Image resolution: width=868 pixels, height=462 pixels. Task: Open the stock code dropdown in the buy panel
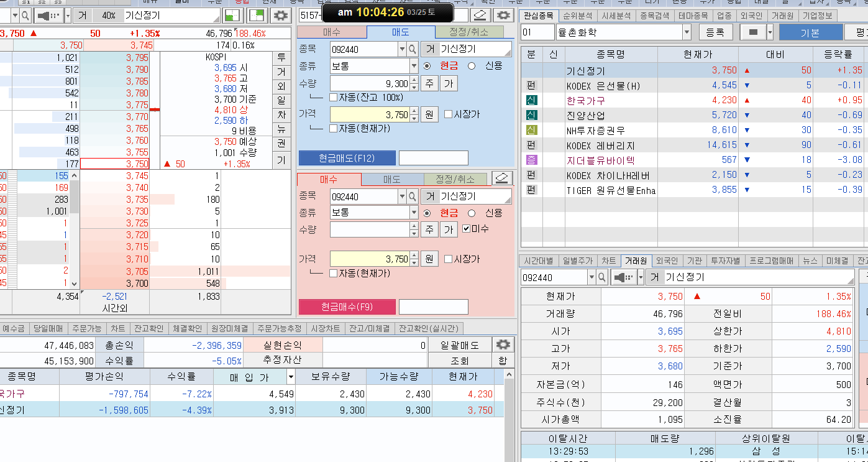403,196
